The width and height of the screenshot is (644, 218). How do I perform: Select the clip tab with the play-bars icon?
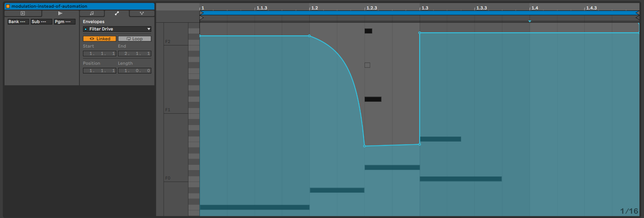[60, 13]
